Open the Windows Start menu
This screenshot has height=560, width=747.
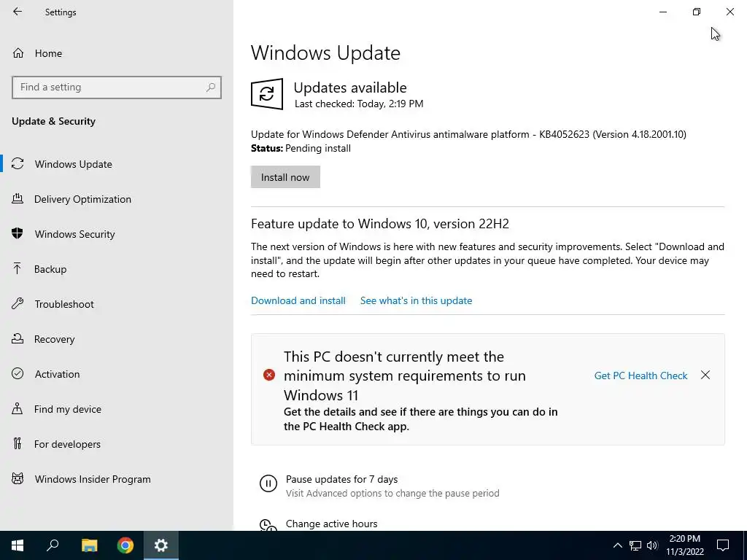click(x=18, y=545)
